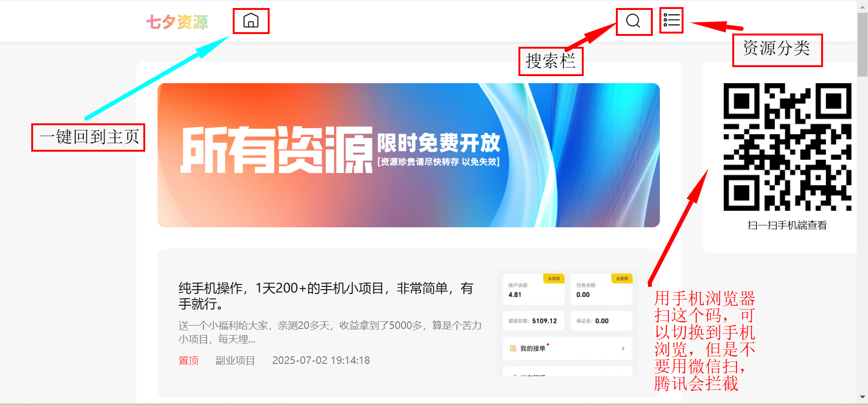Screen dimensions: 868x405
Task: Click the article excerpt starting 送一个小福利
Action: (330, 332)
